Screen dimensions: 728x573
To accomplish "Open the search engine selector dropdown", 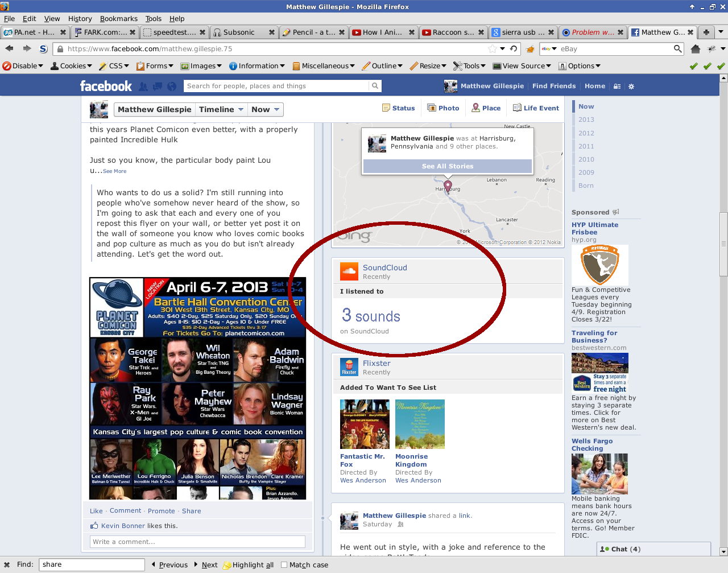I will tap(549, 49).
